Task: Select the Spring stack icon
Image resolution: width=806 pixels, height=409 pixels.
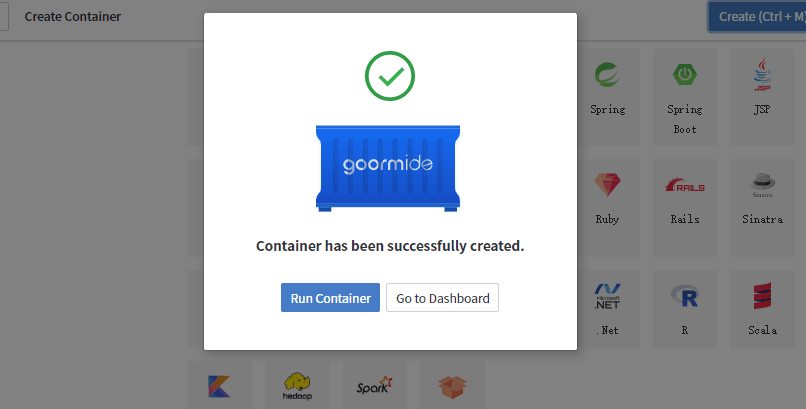Action: coord(607,76)
